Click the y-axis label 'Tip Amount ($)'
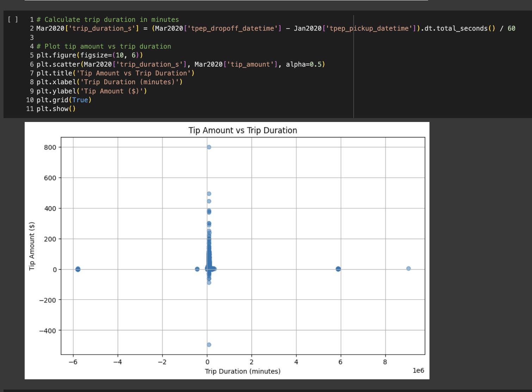The height and width of the screenshot is (392, 532). point(32,246)
